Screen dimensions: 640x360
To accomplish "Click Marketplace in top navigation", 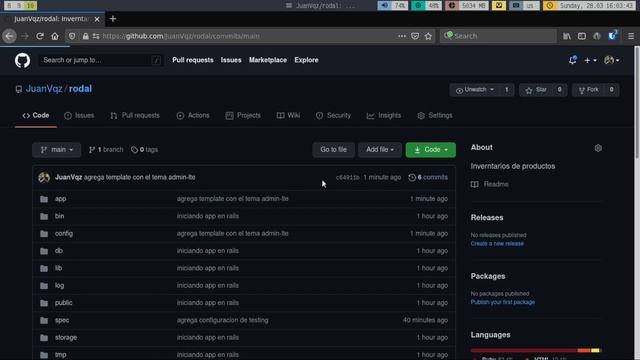I will (x=268, y=60).
